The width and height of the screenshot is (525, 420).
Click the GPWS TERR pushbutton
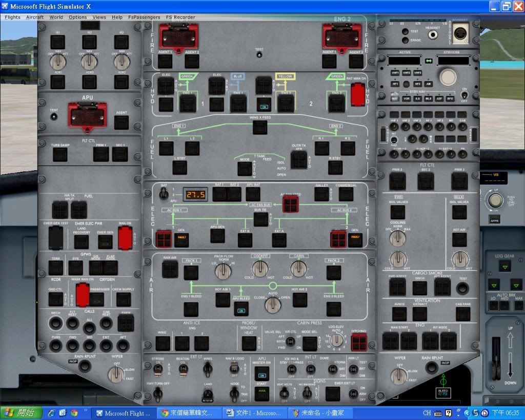coord(55,268)
